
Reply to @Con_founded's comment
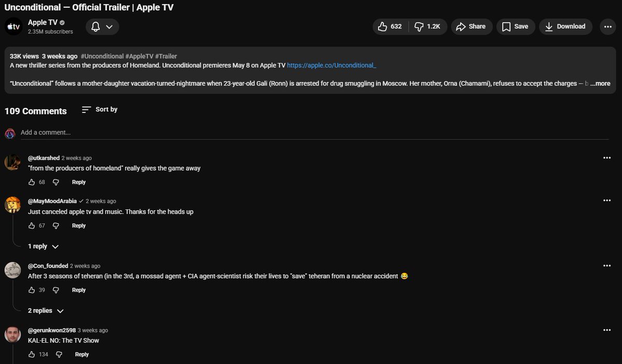pyautogui.click(x=78, y=290)
